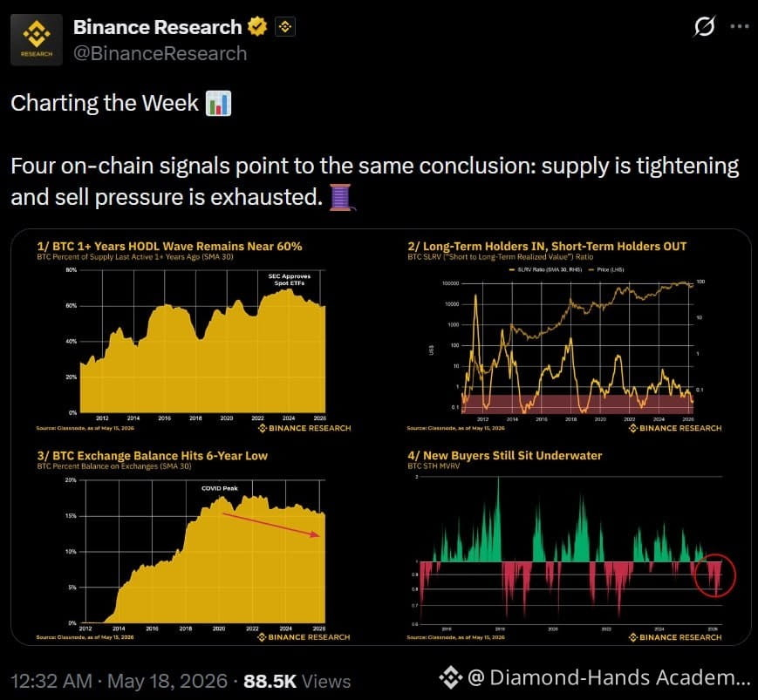Open the three-dot more options menu

pyautogui.click(x=740, y=26)
